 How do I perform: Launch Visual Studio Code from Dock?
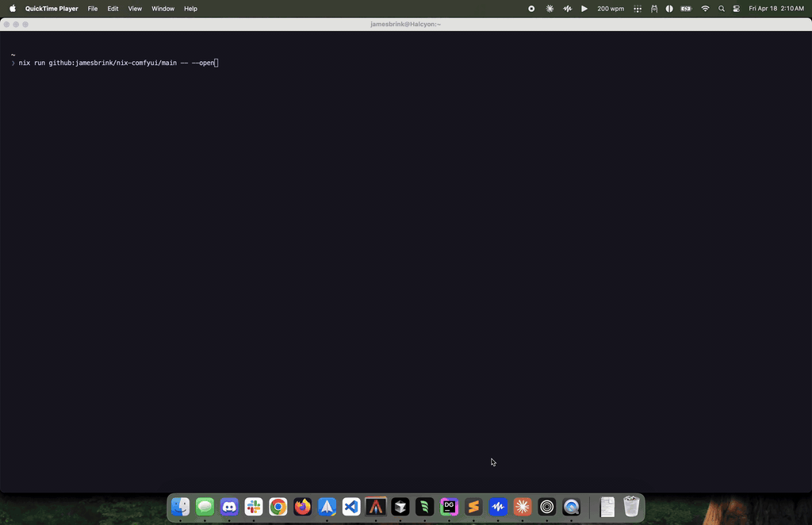point(351,507)
